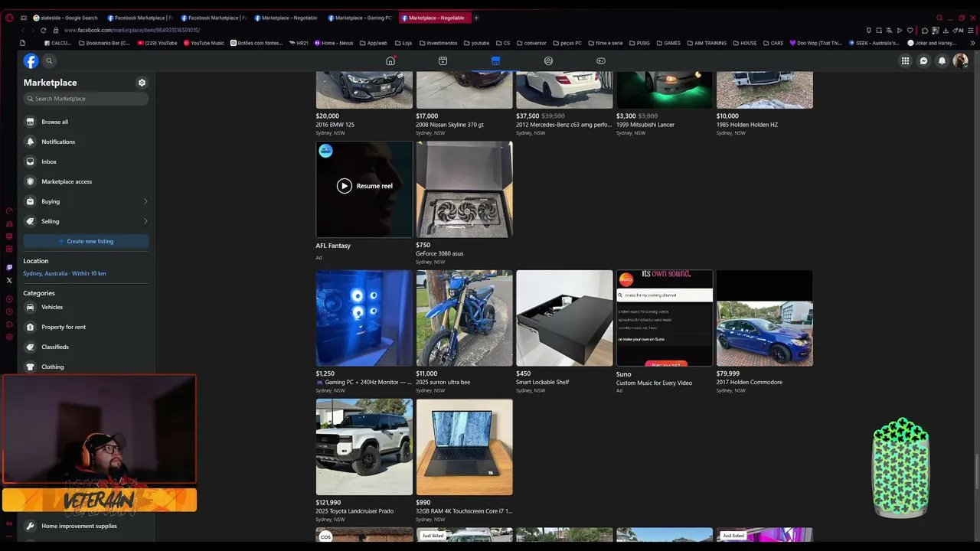980x551 pixels.
Task: Open the browser tab search magnifier
Action: [939, 18]
